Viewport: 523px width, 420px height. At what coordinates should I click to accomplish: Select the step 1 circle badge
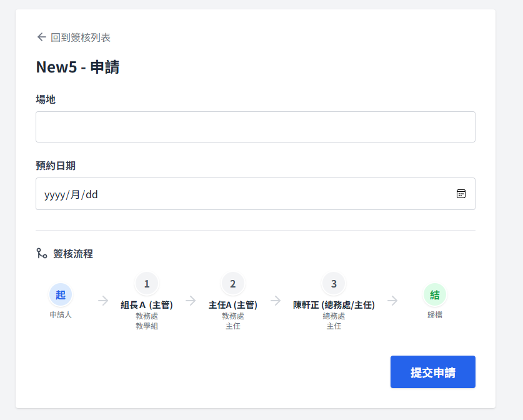click(147, 284)
